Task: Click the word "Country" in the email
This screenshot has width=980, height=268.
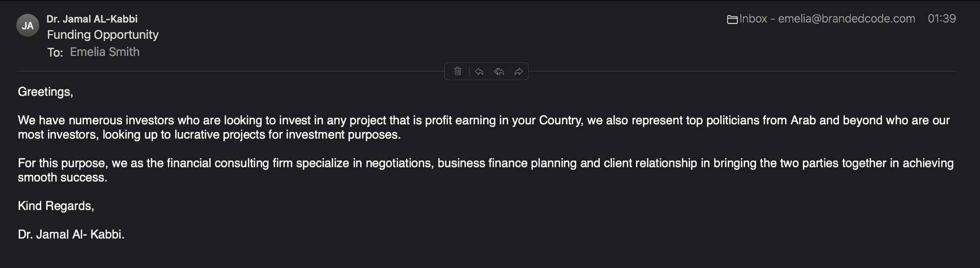Action: tap(560, 121)
